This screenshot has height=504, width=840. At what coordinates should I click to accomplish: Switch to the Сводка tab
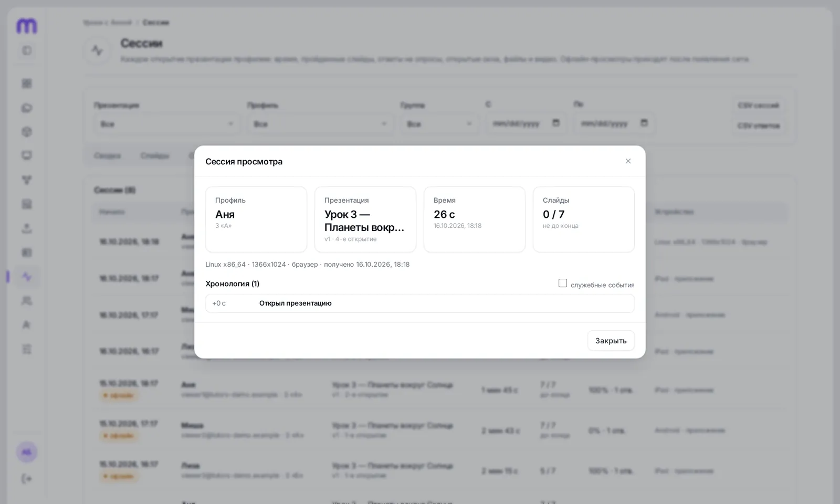[108, 156]
